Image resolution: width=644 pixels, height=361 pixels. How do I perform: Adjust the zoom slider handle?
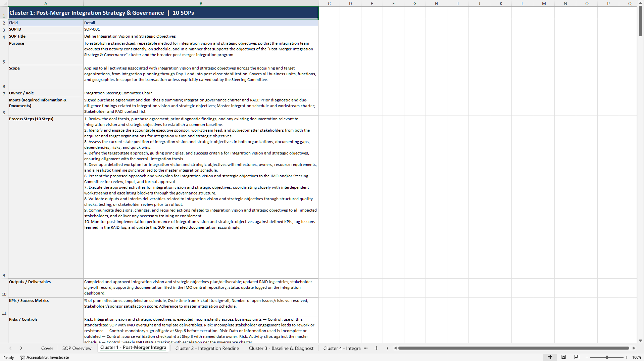(607, 357)
